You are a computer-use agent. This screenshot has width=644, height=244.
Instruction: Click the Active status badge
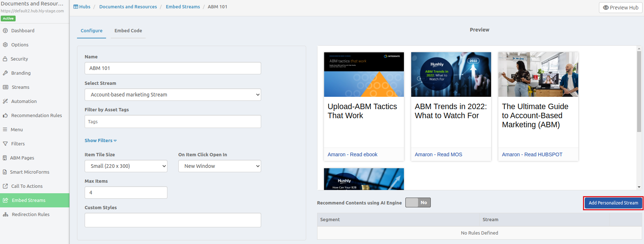[x=8, y=18]
